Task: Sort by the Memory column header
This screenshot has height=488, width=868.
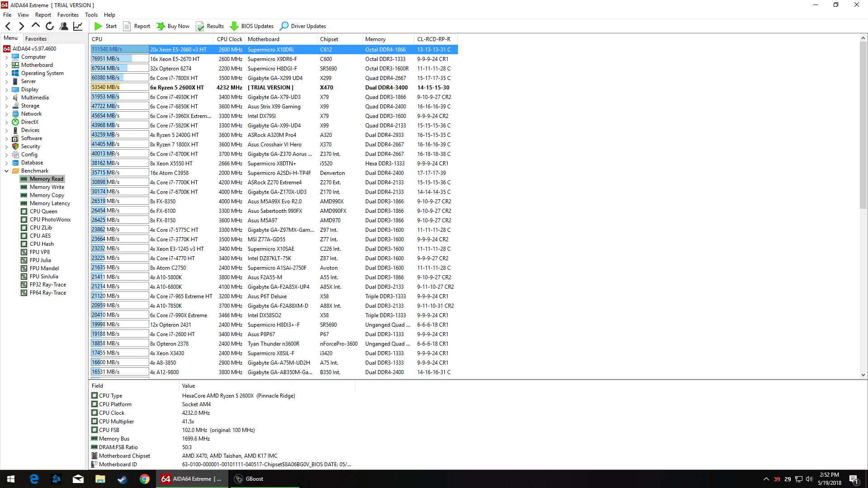Action: tap(388, 39)
